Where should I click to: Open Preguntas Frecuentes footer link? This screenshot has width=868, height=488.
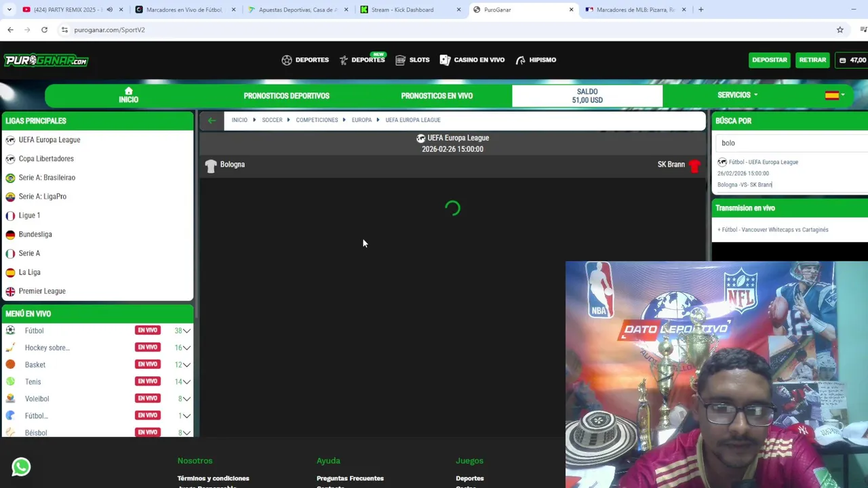point(350,479)
